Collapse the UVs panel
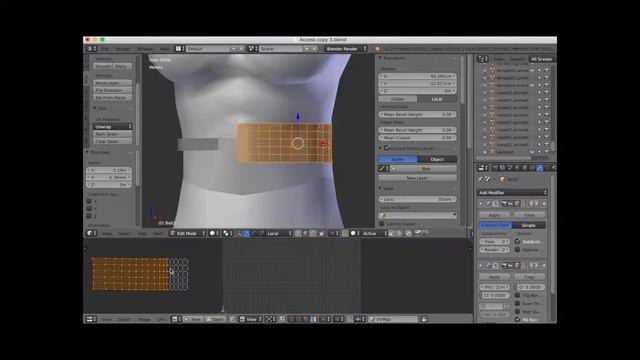Image resolution: width=640 pixels, height=360 pixels. coord(95,108)
